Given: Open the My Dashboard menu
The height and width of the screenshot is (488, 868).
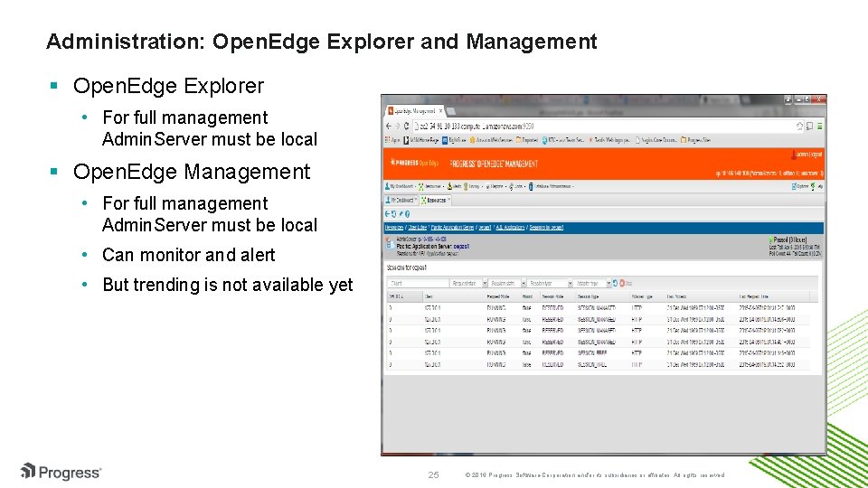Looking at the screenshot, I should [x=399, y=186].
